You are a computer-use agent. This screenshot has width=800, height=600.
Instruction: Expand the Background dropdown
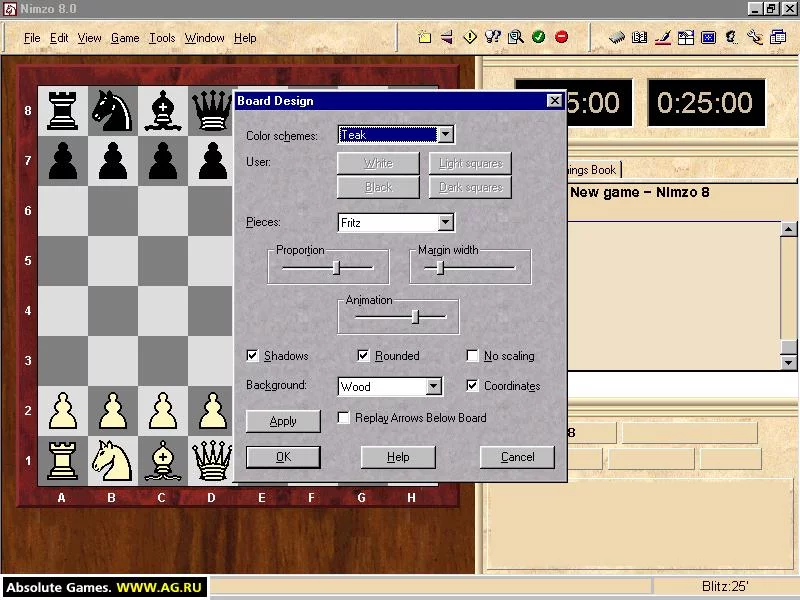(434, 386)
